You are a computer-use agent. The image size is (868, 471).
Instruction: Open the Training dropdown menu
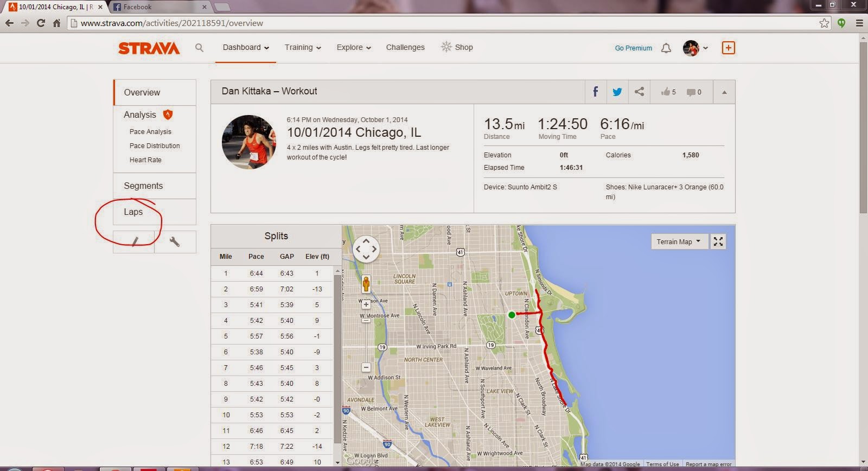[303, 48]
